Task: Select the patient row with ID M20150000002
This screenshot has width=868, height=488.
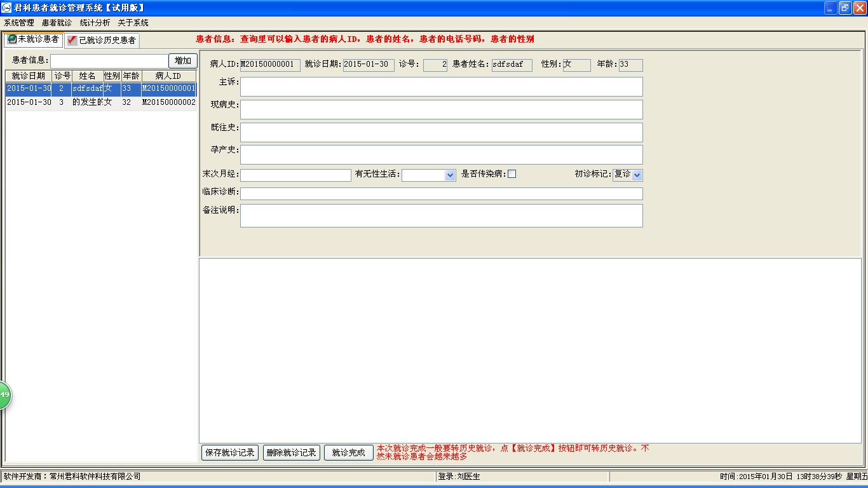Action: (x=101, y=102)
